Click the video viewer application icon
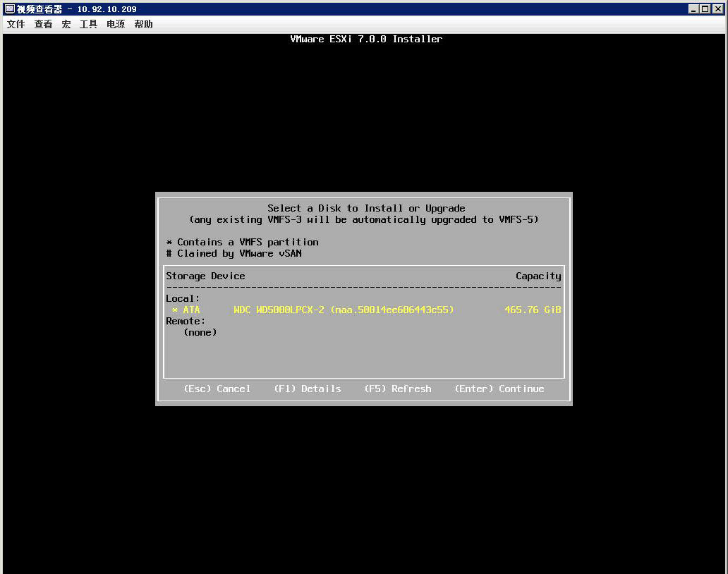The image size is (728, 574). click(x=7, y=8)
